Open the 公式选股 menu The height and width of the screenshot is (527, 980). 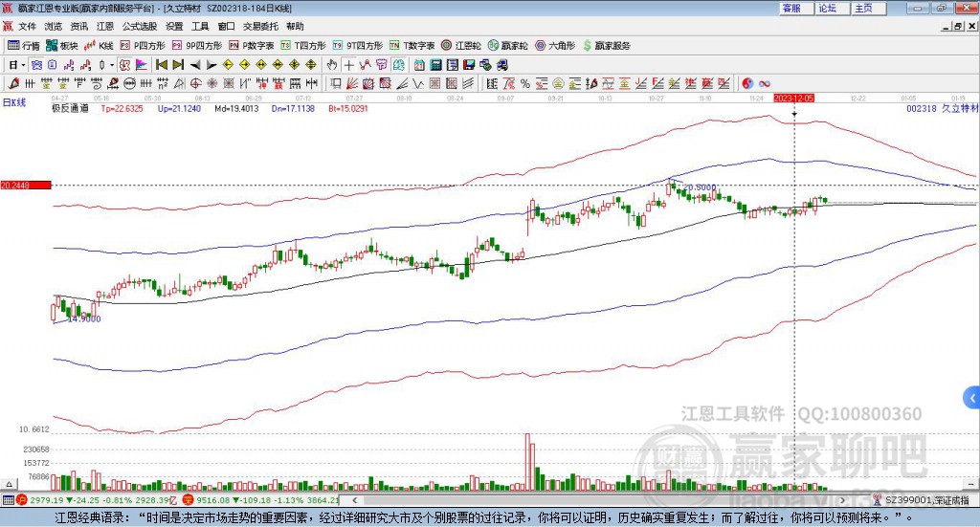pos(140,26)
